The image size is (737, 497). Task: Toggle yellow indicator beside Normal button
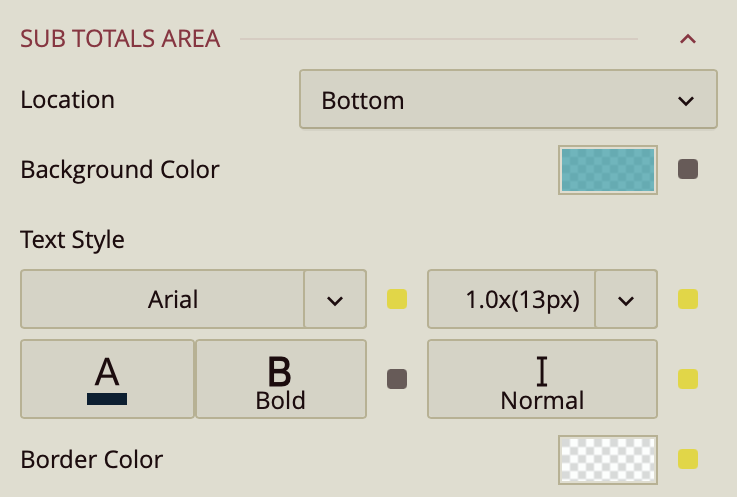click(688, 379)
